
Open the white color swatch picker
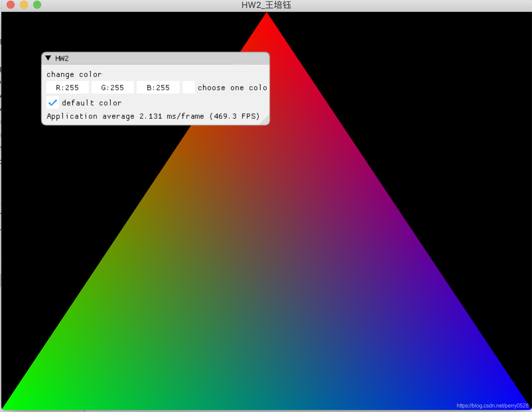click(188, 88)
